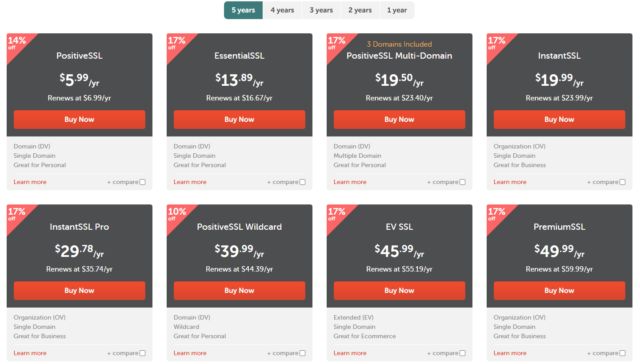Click 'Renews at $55.19/yr' text

(x=400, y=269)
